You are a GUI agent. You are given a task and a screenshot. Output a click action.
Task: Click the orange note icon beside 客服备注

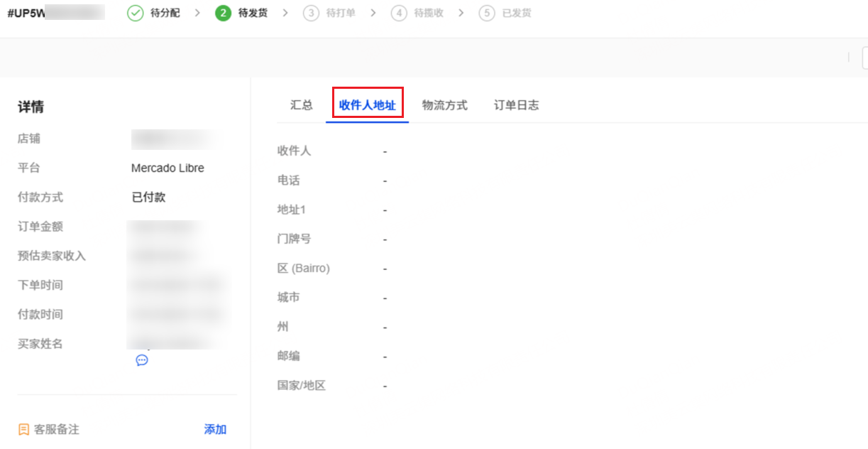coord(23,430)
